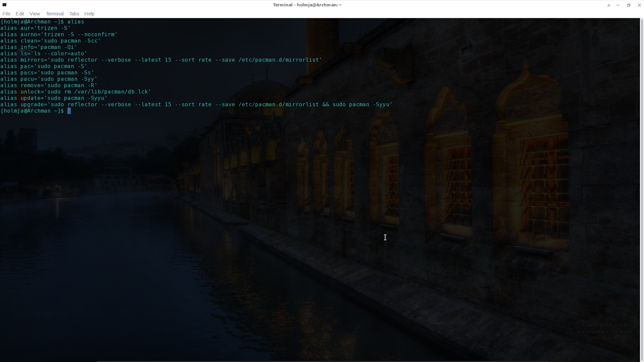
Task: Click the 'alias aurno=' line
Action: pos(59,35)
